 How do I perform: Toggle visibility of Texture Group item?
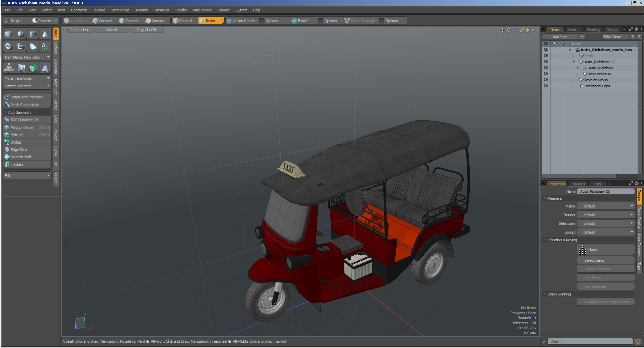(x=546, y=80)
